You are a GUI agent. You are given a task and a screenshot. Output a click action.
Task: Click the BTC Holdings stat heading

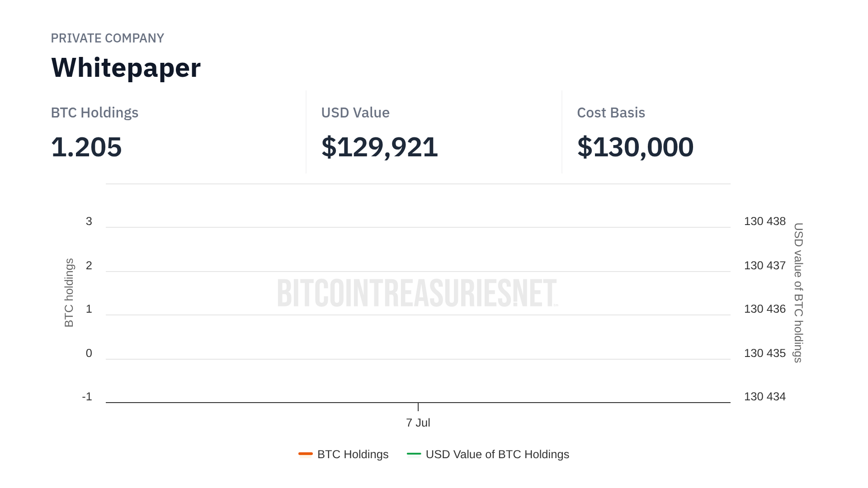(94, 113)
